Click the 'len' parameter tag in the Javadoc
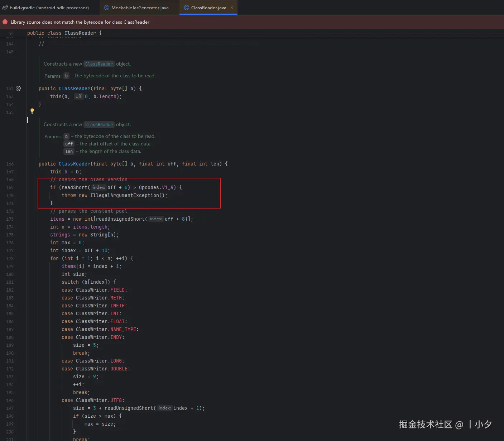The width and height of the screenshot is (504, 441). 69,152
